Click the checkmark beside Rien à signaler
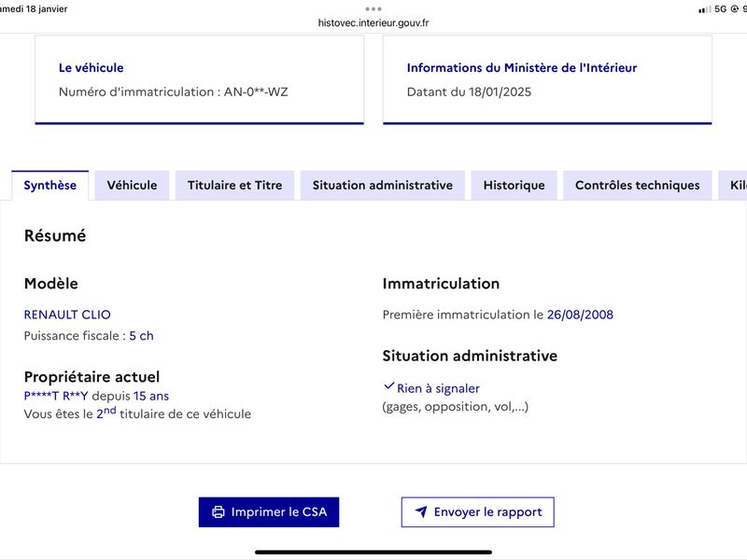The height and width of the screenshot is (560, 747). (x=389, y=386)
